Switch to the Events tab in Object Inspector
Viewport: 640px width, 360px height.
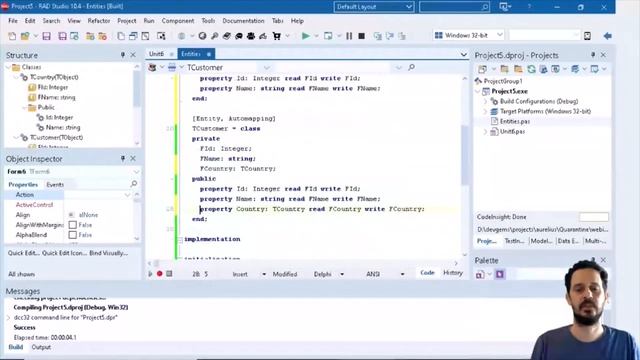coord(55,184)
